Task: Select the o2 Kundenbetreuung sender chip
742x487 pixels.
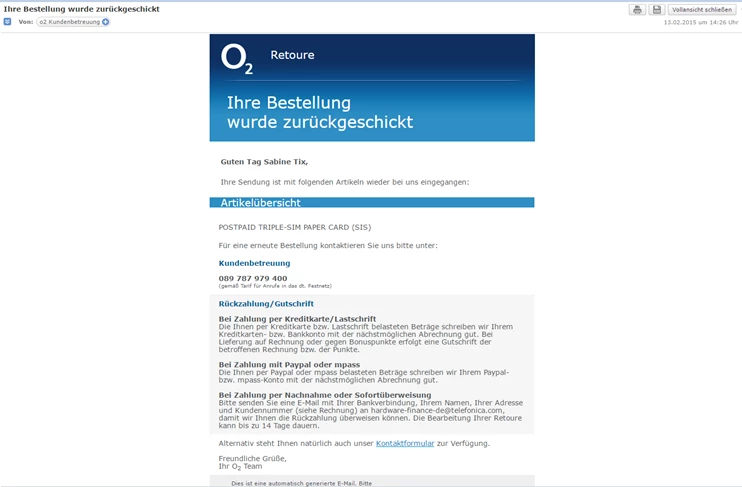Action: 73,22
